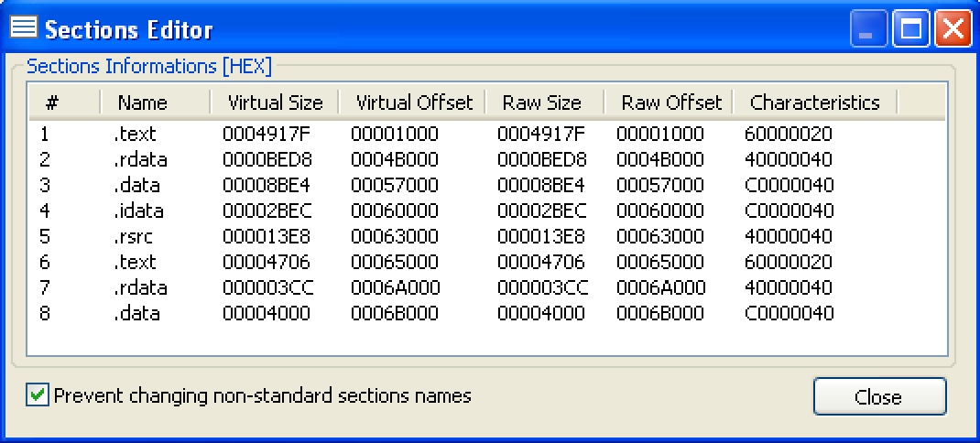The height and width of the screenshot is (443, 980).
Task: Toggle Prevent changing non-standard sections names checkbox
Action: click(x=38, y=395)
